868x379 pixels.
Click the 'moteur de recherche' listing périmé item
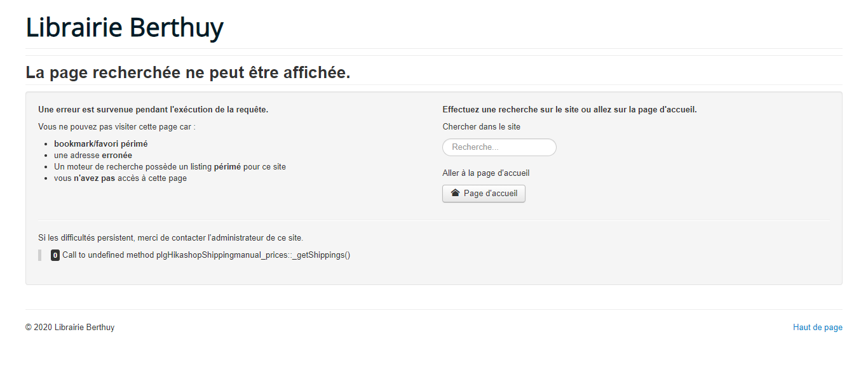170,167
